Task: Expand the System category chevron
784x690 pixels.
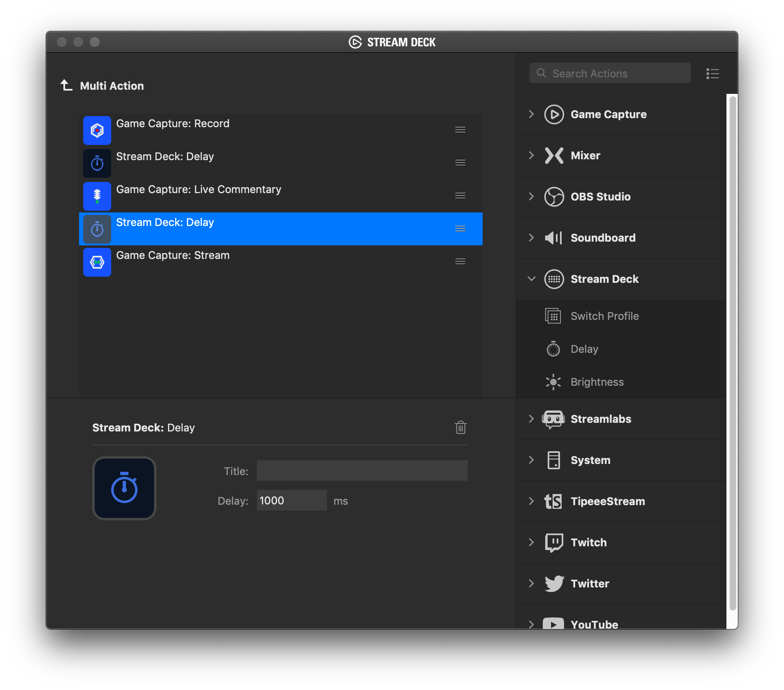Action: [531, 460]
